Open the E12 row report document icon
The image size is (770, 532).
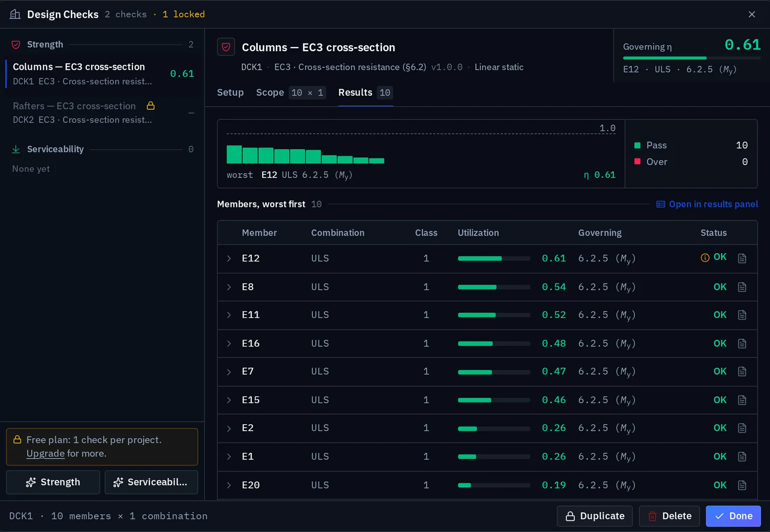click(x=742, y=258)
